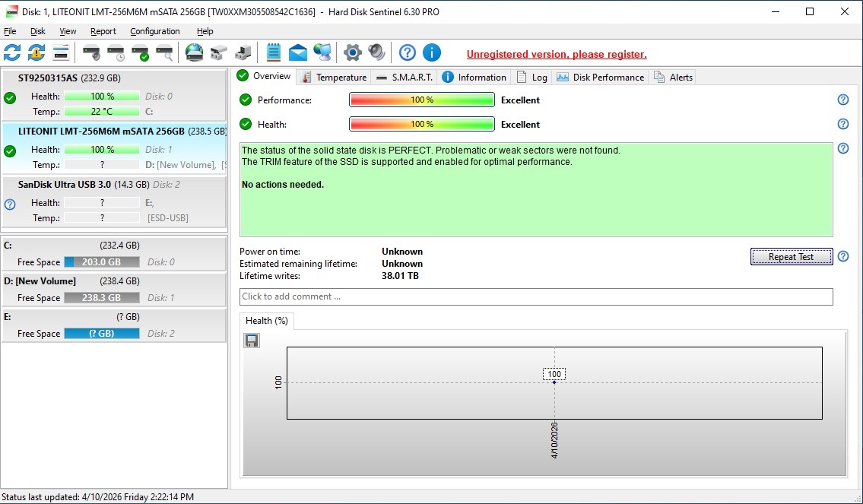Switch to the Information tab
Screen dimensions: 863x504
pyautogui.click(x=474, y=77)
